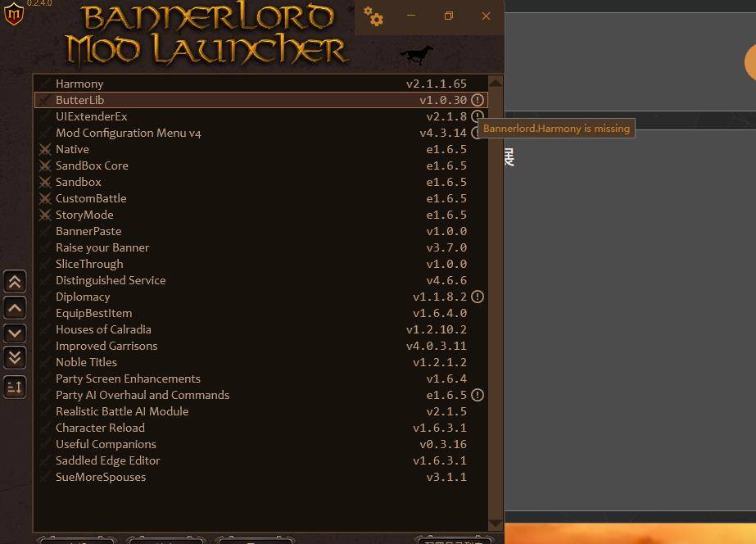
Task: Click Native version e1.6.5
Action: pos(446,149)
